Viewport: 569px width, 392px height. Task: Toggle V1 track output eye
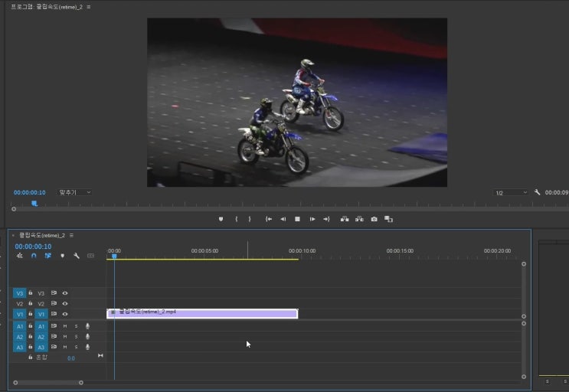tap(65, 314)
